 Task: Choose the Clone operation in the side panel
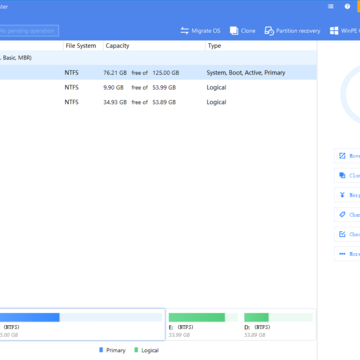tap(347, 175)
